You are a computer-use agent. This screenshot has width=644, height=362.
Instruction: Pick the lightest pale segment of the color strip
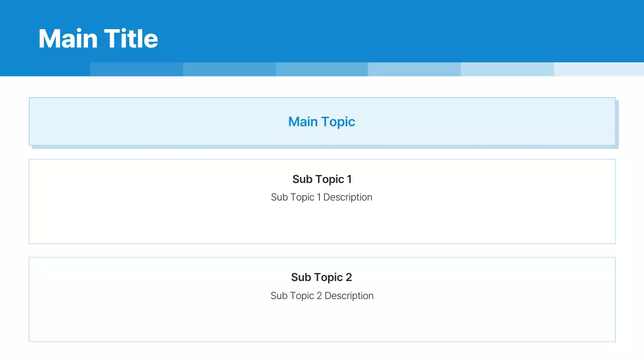tap(599, 69)
